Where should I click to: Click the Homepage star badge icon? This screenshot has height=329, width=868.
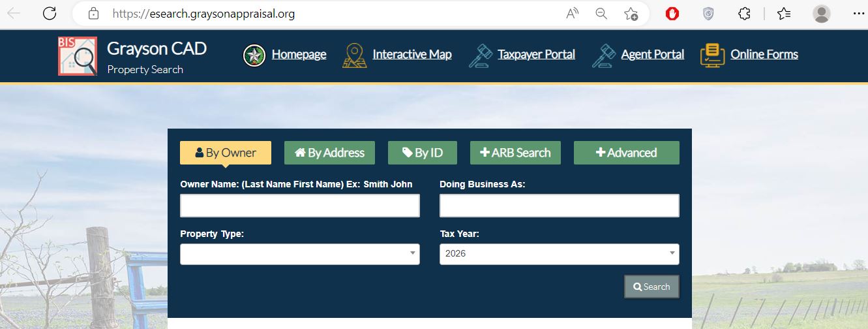coord(254,55)
